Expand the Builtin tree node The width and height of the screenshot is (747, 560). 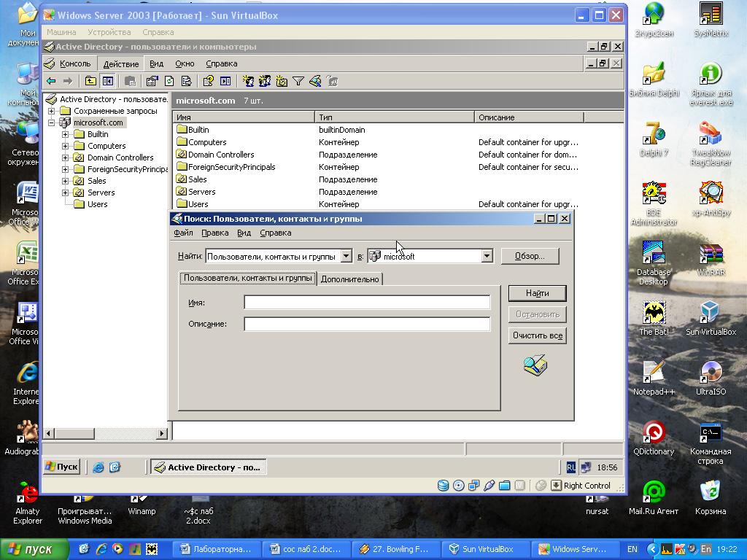[65, 134]
